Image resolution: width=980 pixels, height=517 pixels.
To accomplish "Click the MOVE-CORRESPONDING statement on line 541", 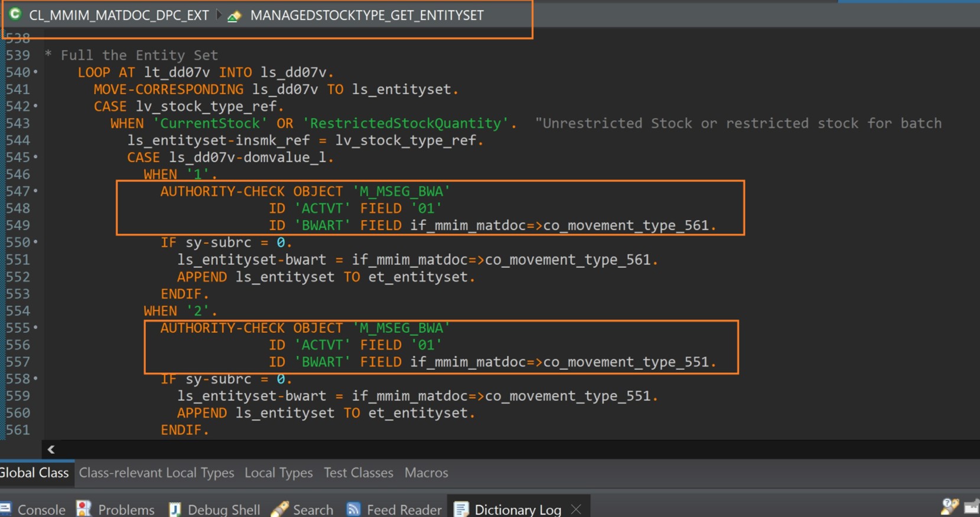I will point(276,90).
